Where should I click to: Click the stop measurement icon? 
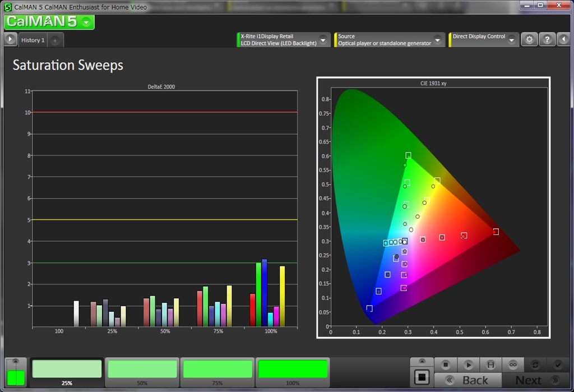coord(446,365)
